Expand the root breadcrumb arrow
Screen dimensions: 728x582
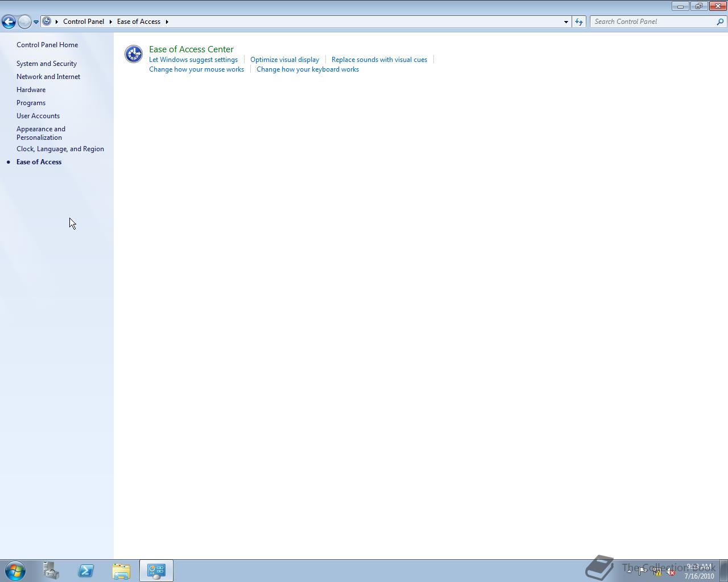coord(57,22)
